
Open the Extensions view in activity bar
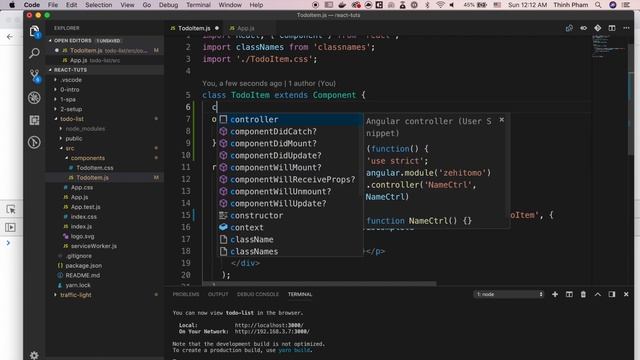pyautogui.click(x=34, y=120)
